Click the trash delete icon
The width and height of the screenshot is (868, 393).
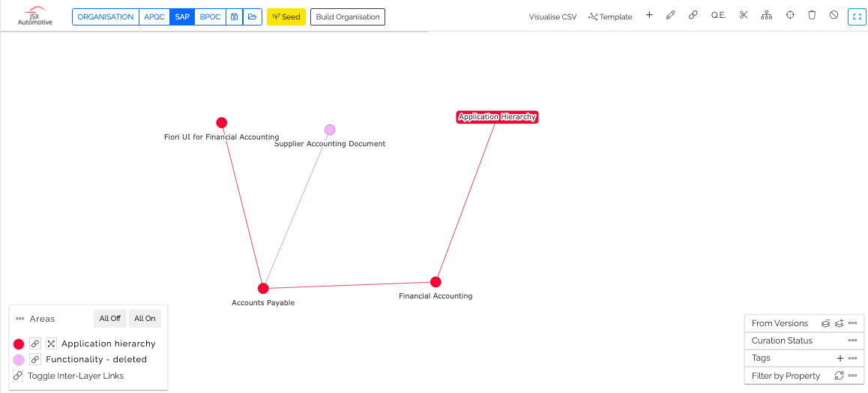pyautogui.click(x=812, y=16)
